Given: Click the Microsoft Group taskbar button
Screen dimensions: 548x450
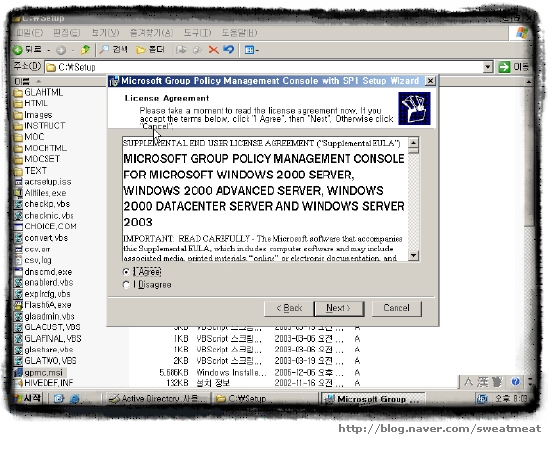Looking at the screenshot, I should 373,399.
